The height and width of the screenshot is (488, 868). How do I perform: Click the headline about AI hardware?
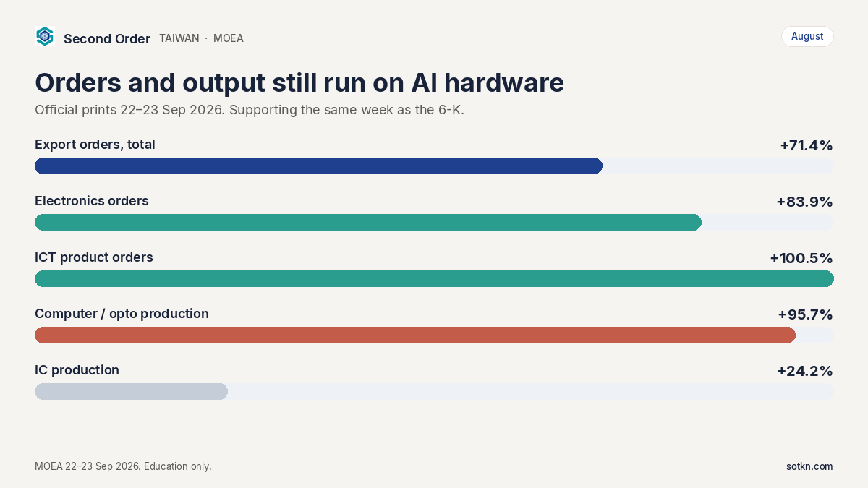[x=299, y=82]
